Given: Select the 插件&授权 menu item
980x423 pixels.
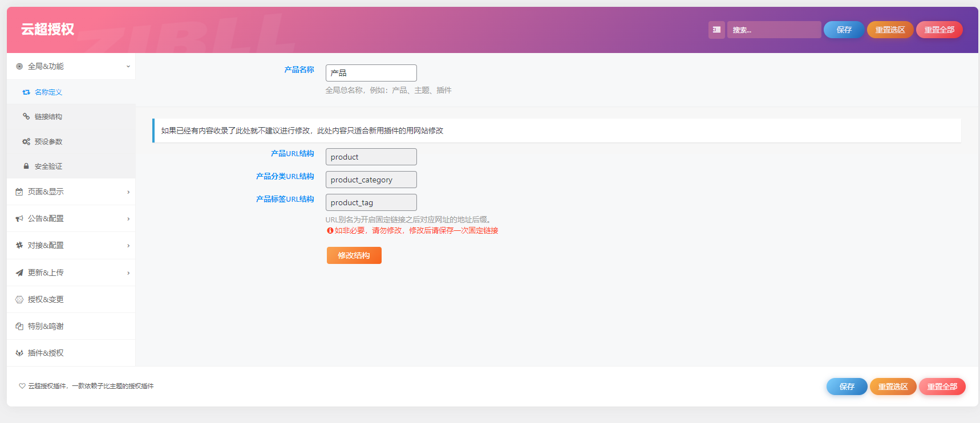Looking at the screenshot, I should [46, 353].
